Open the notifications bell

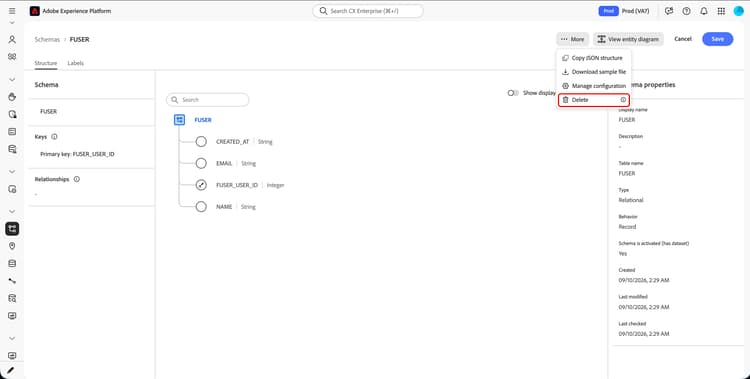tap(704, 11)
